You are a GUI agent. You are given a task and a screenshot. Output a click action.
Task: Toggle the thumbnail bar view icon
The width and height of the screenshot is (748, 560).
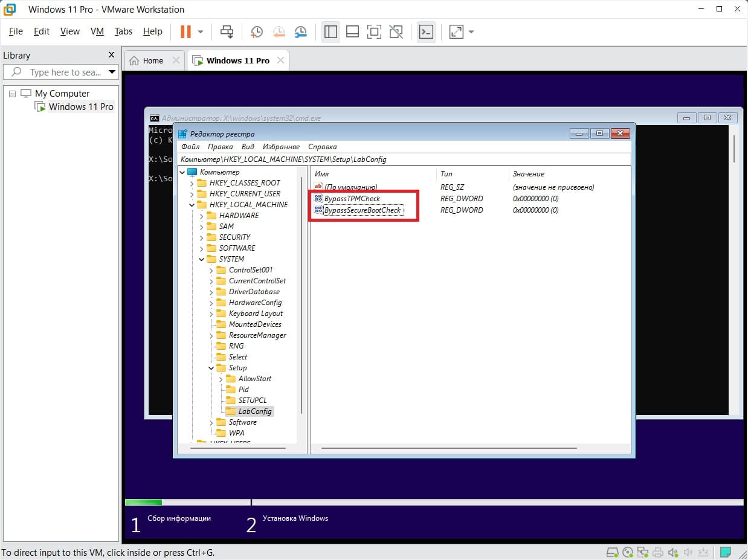click(x=353, y=32)
